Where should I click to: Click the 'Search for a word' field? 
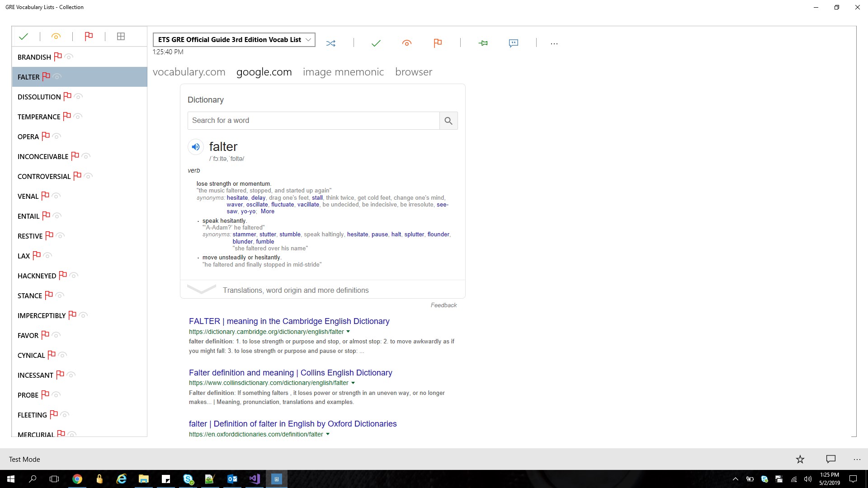(x=313, y=121)
